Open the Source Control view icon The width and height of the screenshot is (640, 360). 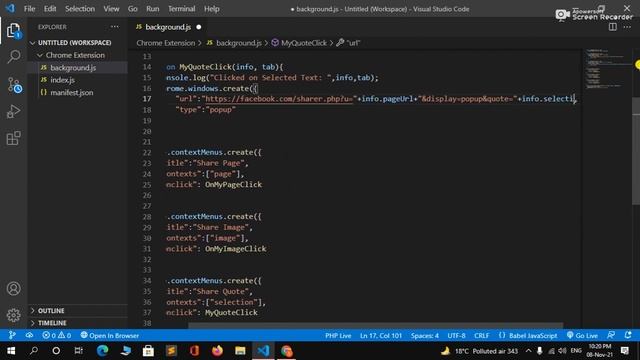pos(14,85)
